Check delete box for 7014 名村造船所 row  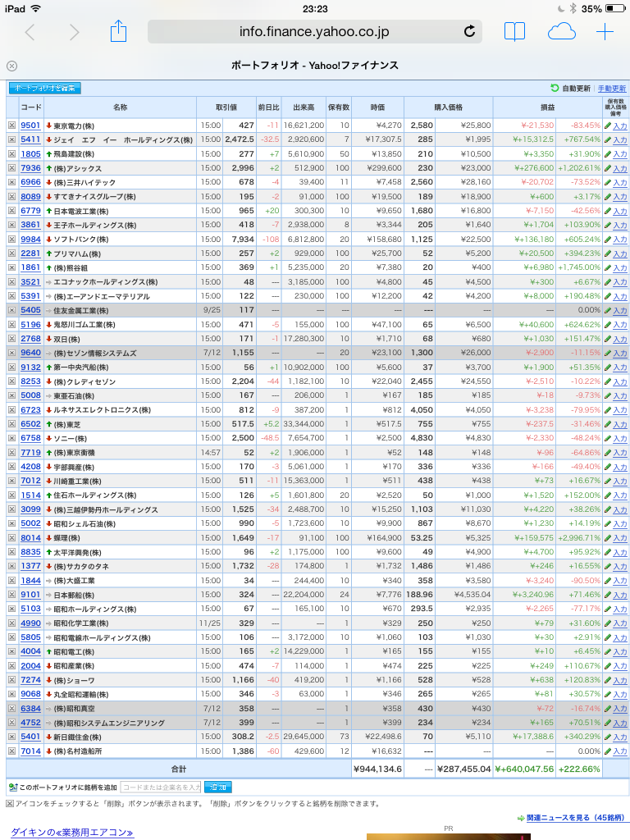pos(11,751)
